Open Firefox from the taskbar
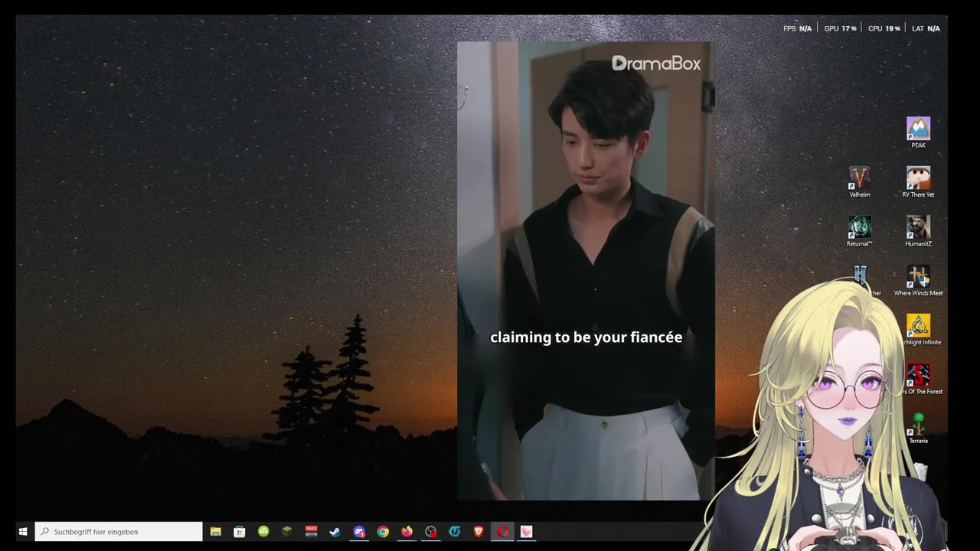 point(407,531)
